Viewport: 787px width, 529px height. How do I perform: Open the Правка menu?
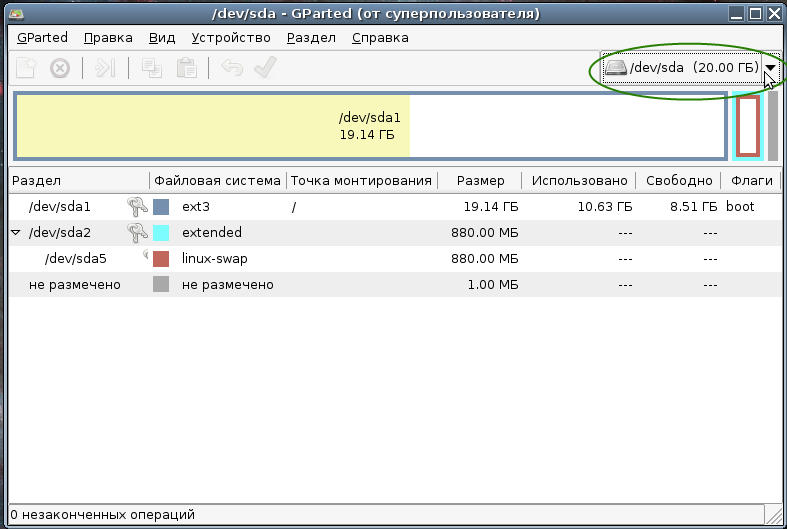[108, 38]
